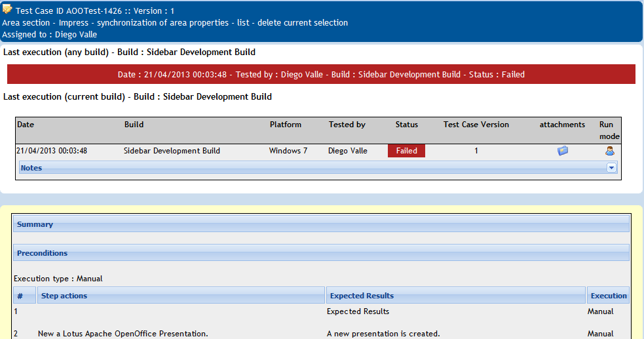Click Diego Valle in Tested by column
The width and height of the screenshot is (644, 339).
348,151
